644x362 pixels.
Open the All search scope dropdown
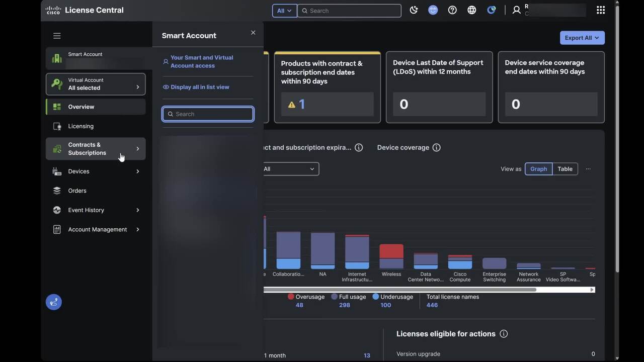[x=284, y=11]
